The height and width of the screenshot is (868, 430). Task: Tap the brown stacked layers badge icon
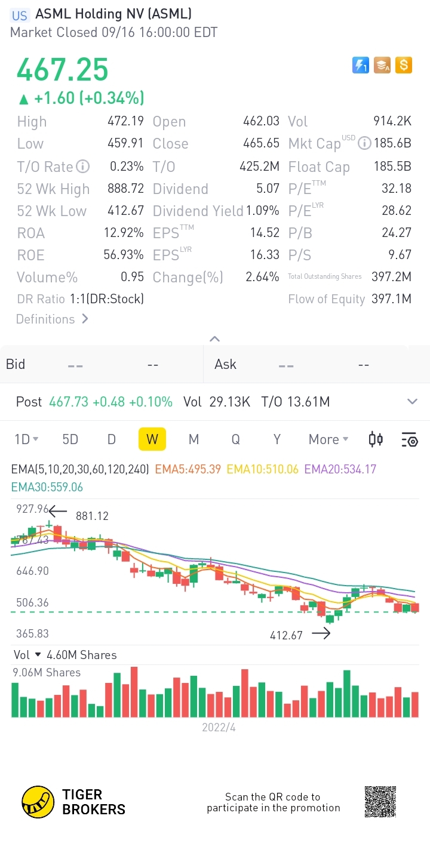click(382, 65)
